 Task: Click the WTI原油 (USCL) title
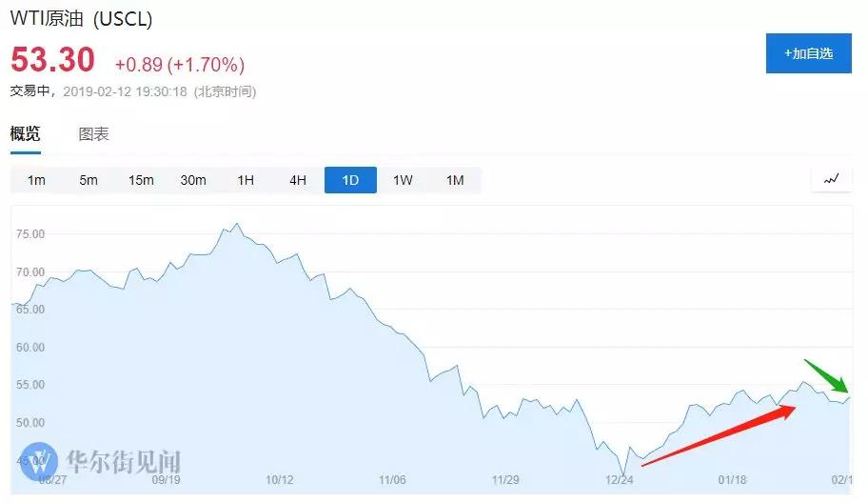[x=81, y=19]
